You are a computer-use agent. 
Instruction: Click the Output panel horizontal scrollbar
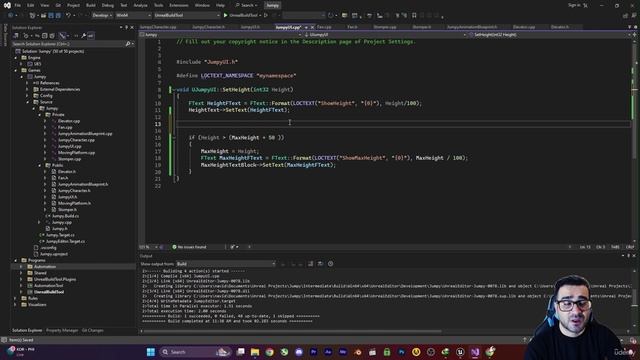click(x=292, y=331)
